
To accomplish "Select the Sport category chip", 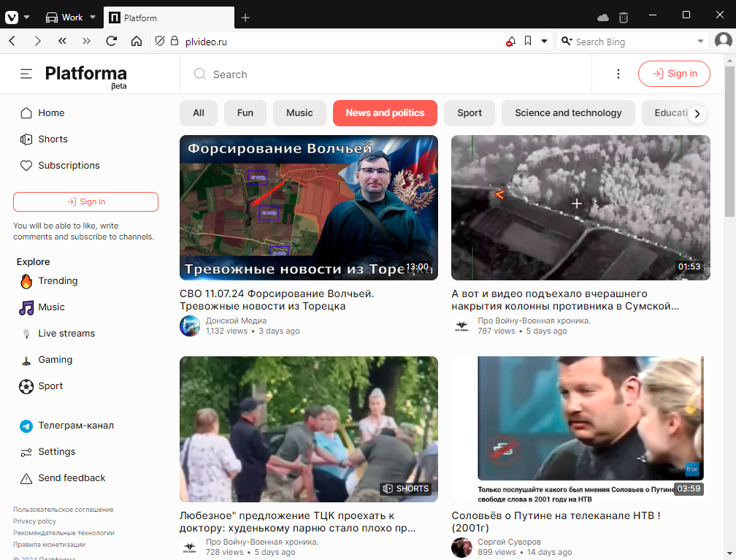I will [469, 113].
